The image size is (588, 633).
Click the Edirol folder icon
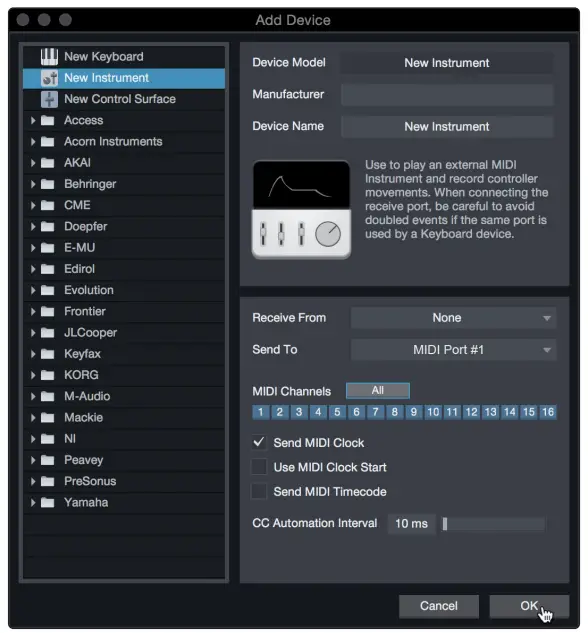click(x=48, y=269)
